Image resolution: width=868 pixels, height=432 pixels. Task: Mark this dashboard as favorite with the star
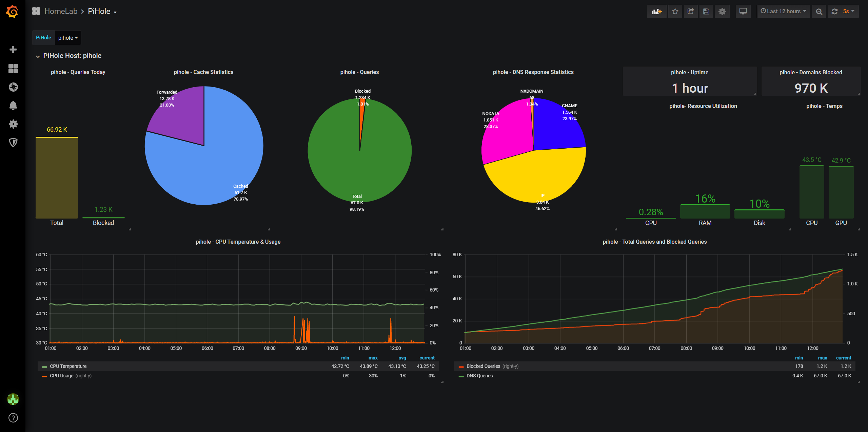[675, 11]
